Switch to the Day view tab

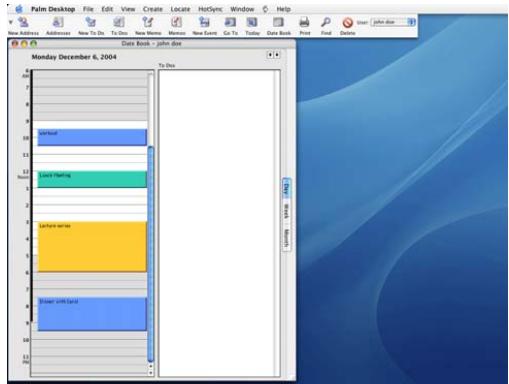(286, 188)
